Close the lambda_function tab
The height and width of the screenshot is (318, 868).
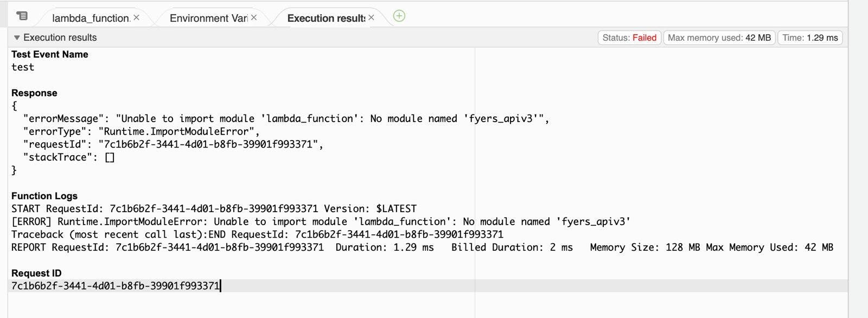coord(137,18)
